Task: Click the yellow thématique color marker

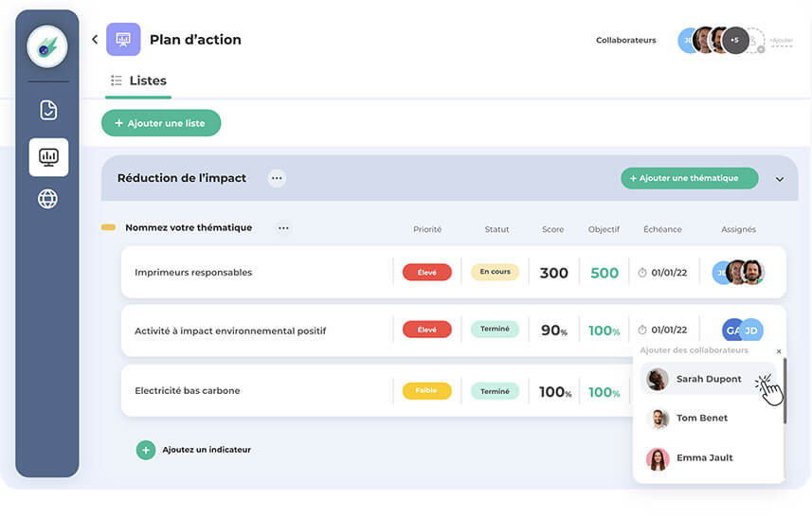Action: (108, 228)
